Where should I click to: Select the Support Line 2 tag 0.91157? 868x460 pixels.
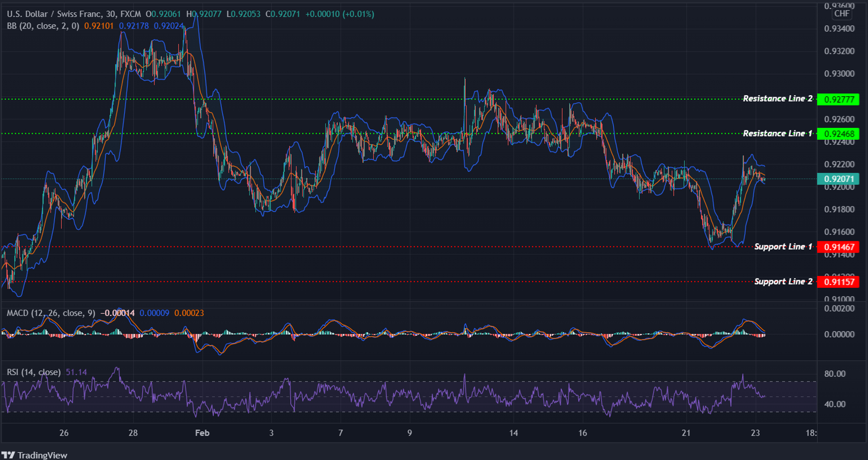pos(838,282)
